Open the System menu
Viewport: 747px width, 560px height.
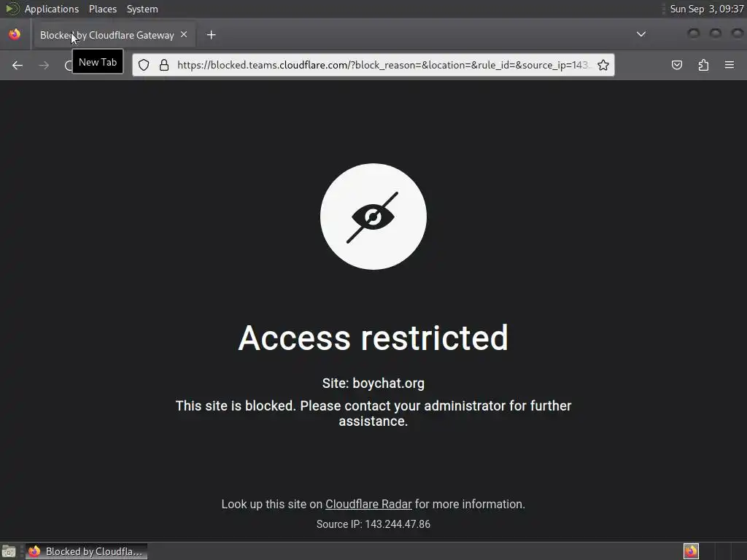click(142, 9)
